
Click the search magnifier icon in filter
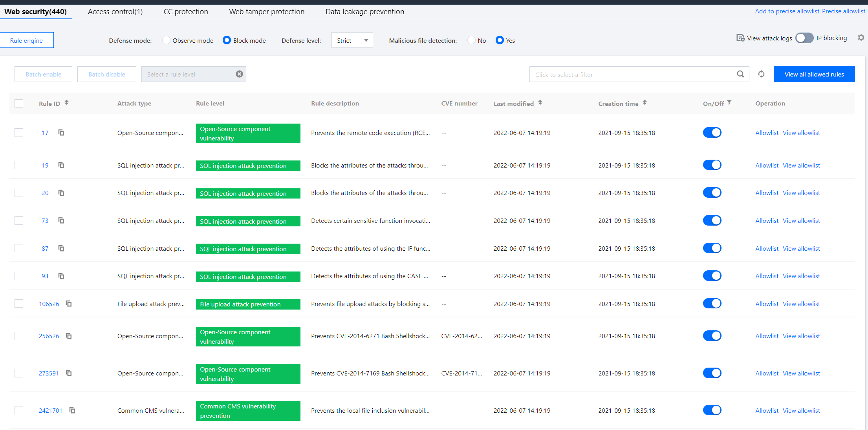[x=740, y=74]
